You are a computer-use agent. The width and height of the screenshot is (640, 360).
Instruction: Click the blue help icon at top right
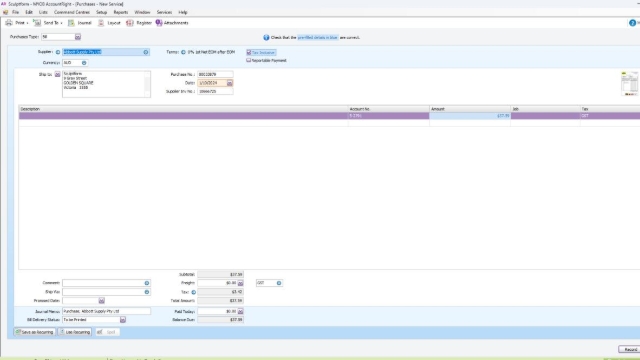pyautogui.click(x=632, y=23)
